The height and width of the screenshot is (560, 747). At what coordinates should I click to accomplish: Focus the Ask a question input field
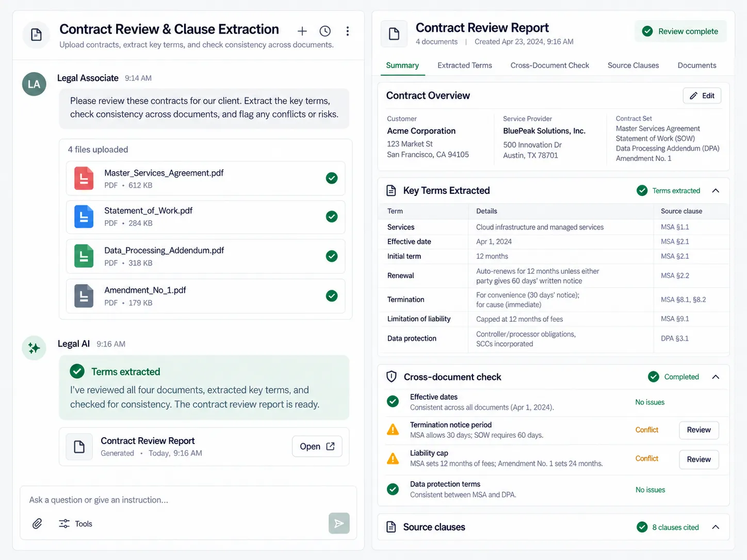[x=188, y=500]
